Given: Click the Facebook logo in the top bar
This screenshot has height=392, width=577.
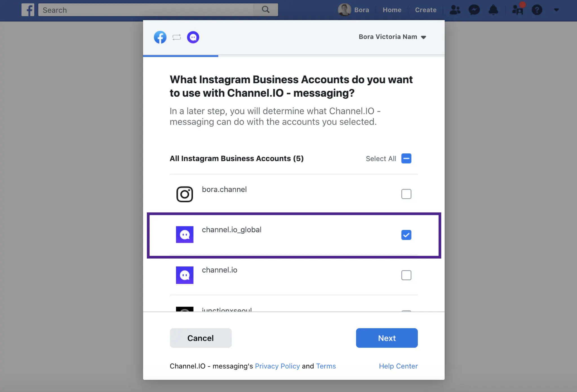Looking at the screenshot, I should pos(28,10).
